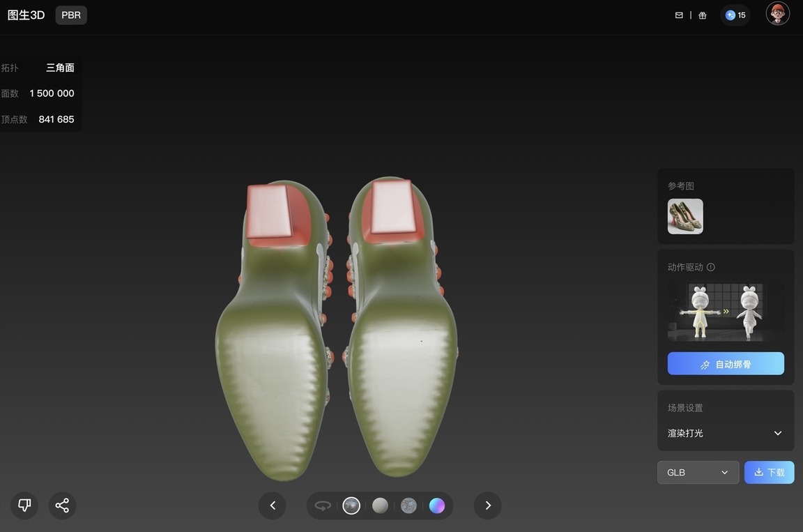Go to the previous model arrow
Image resolution: width=803 pixels, height=532 pixels.
coord(273,506)
